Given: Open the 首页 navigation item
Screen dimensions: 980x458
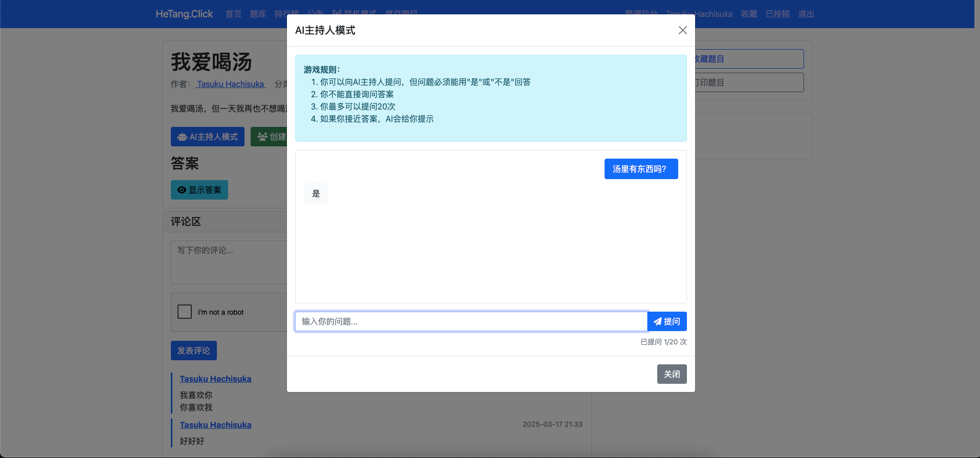Looking at the screenshot, I should (233, 14).
